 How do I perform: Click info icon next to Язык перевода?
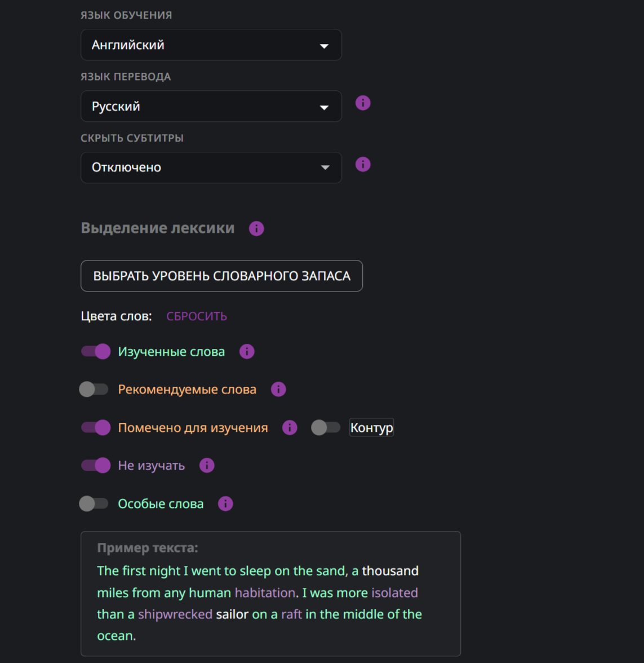tap(363, 103)
